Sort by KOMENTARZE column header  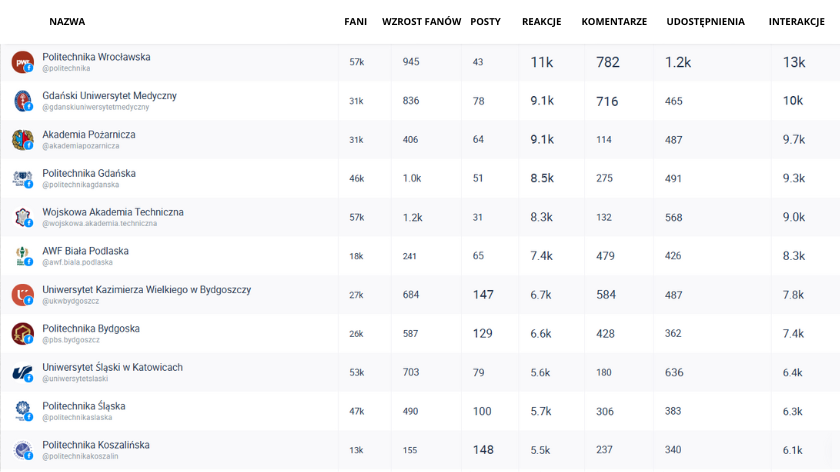[614, 21]
